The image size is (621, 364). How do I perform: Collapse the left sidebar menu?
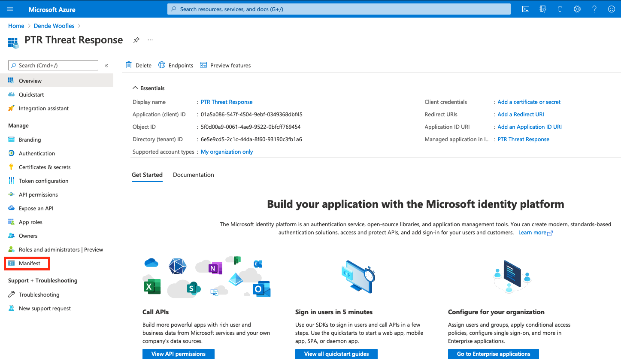click(106, 66)
